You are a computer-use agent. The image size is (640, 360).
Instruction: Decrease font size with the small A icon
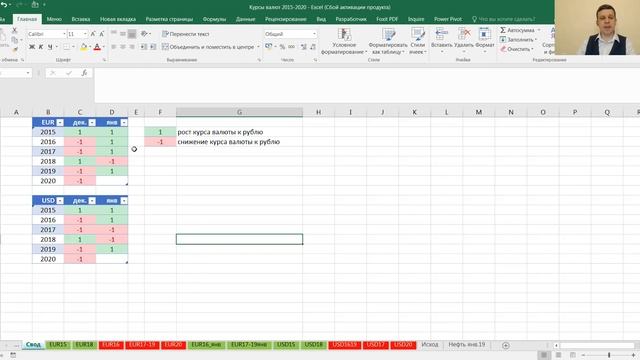pyautogui.click(x=102, y=34)
